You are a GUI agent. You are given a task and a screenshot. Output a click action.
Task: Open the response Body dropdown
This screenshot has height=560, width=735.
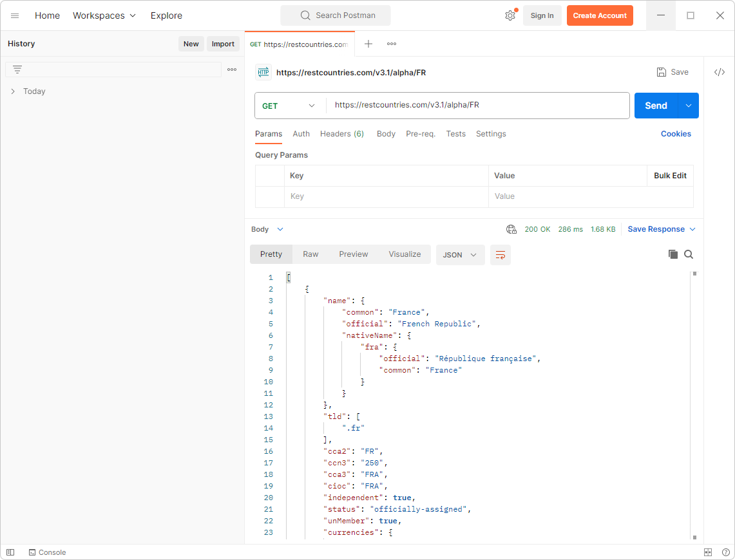[267, 229]
